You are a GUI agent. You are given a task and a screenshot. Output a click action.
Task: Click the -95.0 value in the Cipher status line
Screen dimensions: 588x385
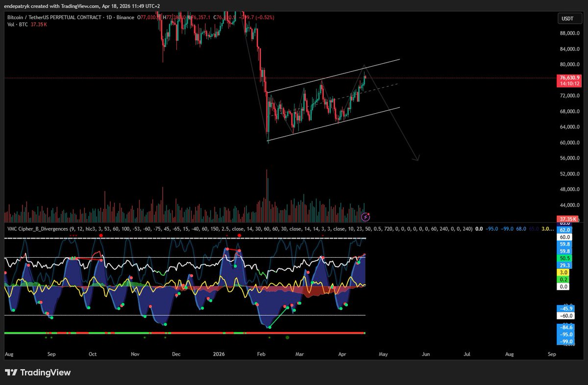(491, 229)
